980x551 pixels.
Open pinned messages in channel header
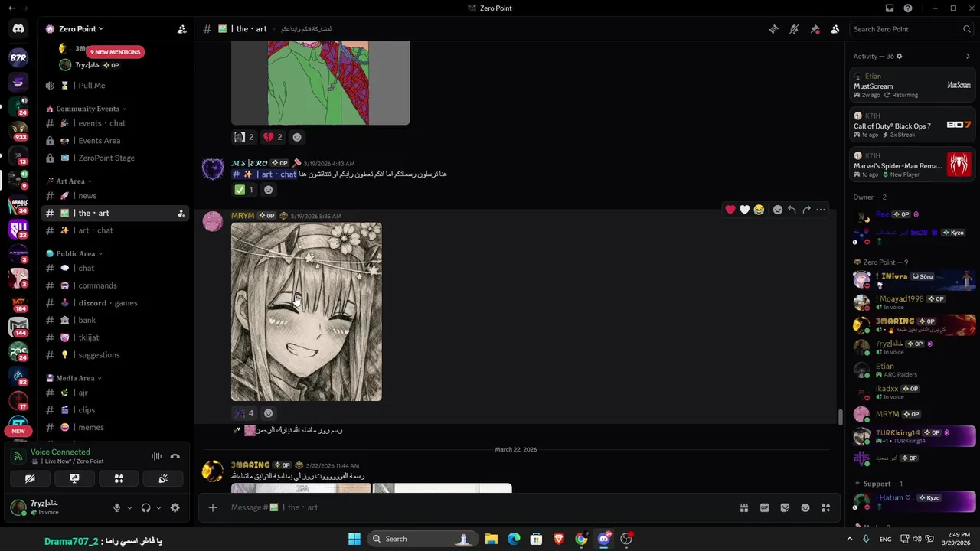(815, 29)
